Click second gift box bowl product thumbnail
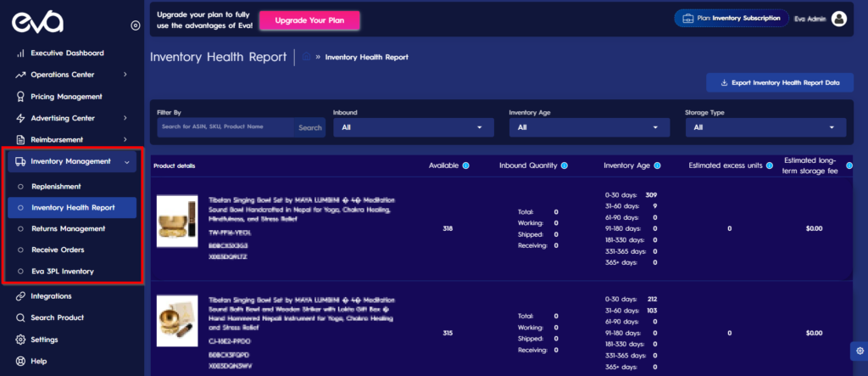This screenshot has height=376, width=868. coord(177,321)
